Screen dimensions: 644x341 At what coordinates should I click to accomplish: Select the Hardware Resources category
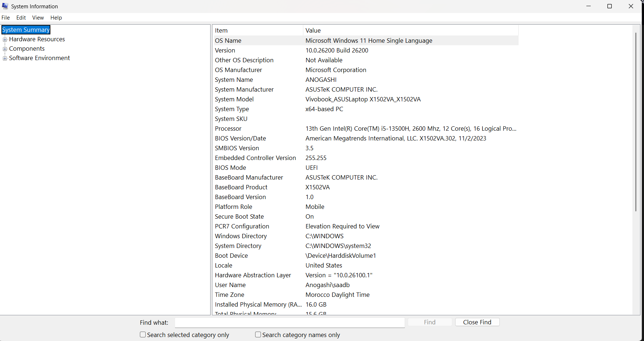[37, 39]
